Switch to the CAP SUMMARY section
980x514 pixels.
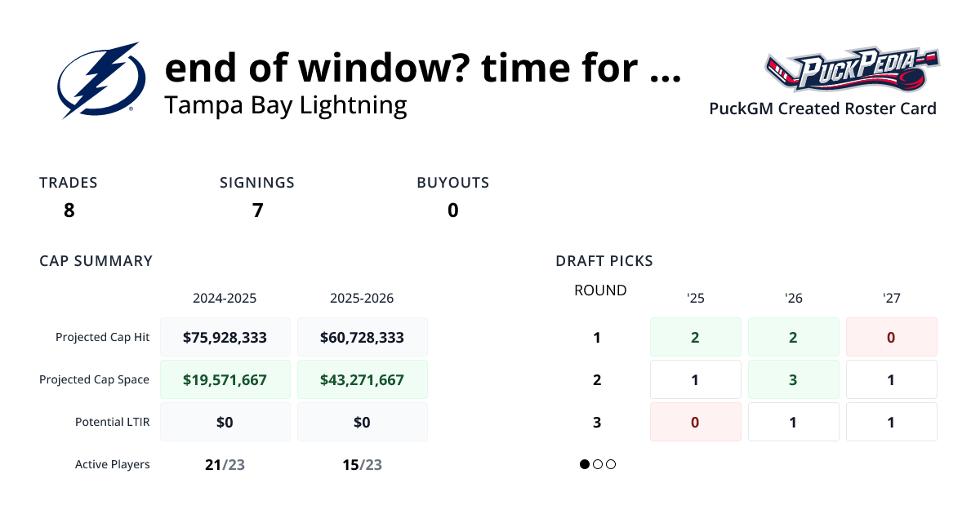(x=96, y=260)
